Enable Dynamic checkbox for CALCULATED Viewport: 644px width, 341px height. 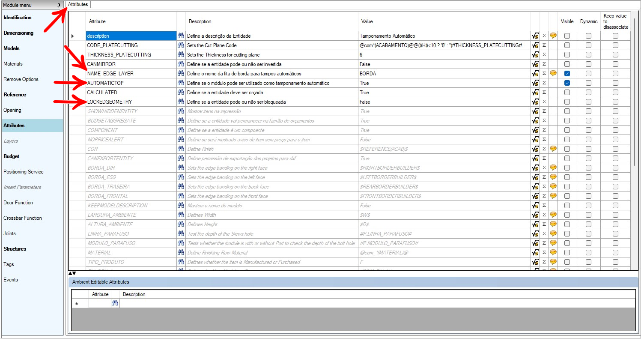point(588,93)
